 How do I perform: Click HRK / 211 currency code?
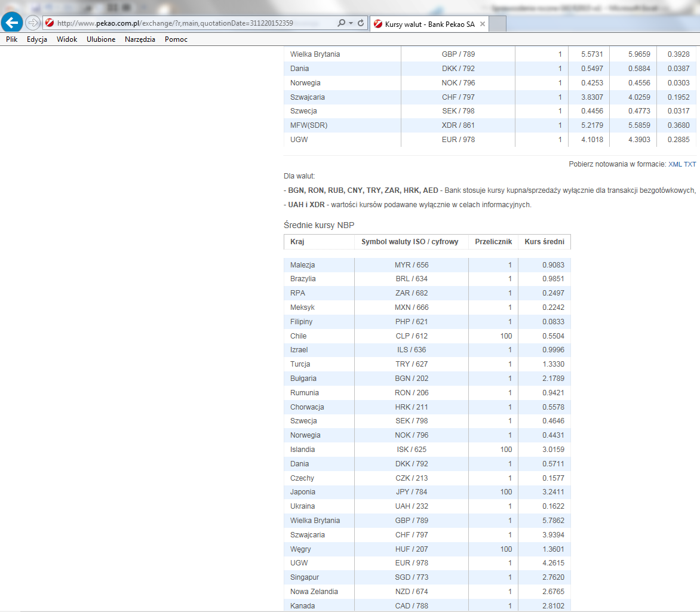pos(412,407)
